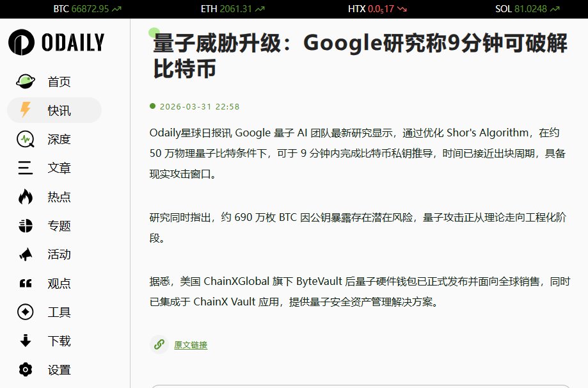Click the download arrow icon beside 下载

(26, 341)
